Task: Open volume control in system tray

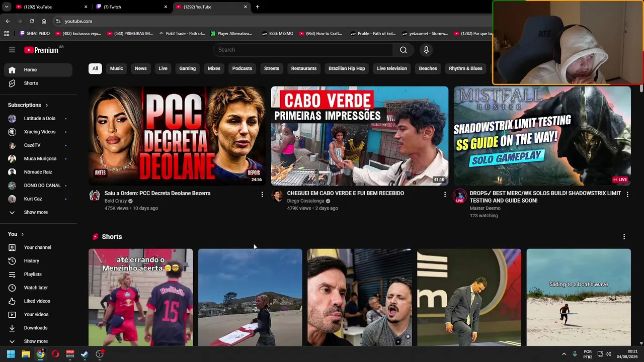Action: tap(608, 354)
